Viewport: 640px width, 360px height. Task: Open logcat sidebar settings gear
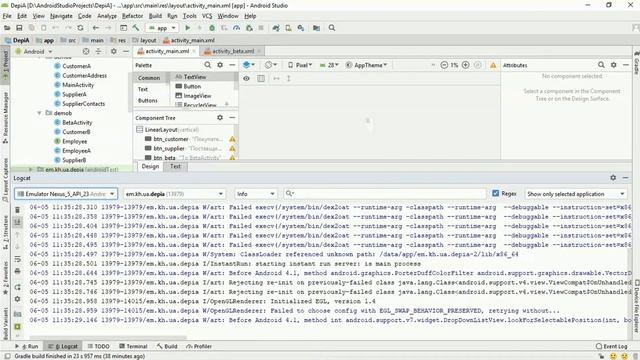(x=18, y=299)
